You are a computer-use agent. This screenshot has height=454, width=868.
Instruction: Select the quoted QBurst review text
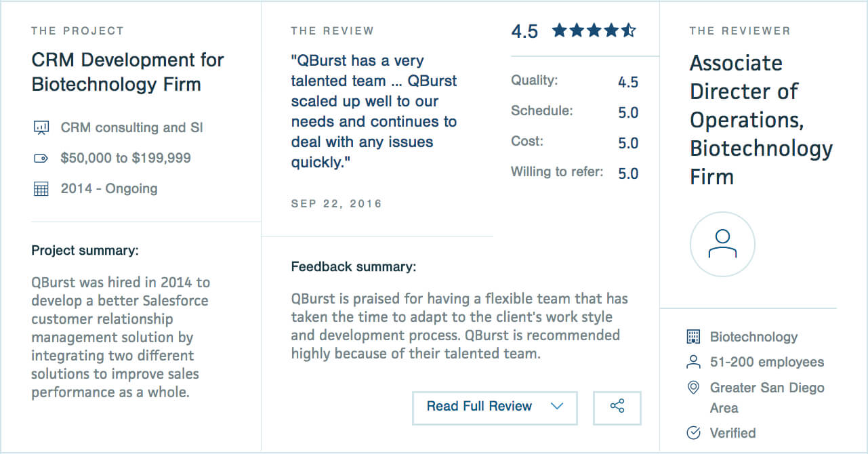pos(374,111)
